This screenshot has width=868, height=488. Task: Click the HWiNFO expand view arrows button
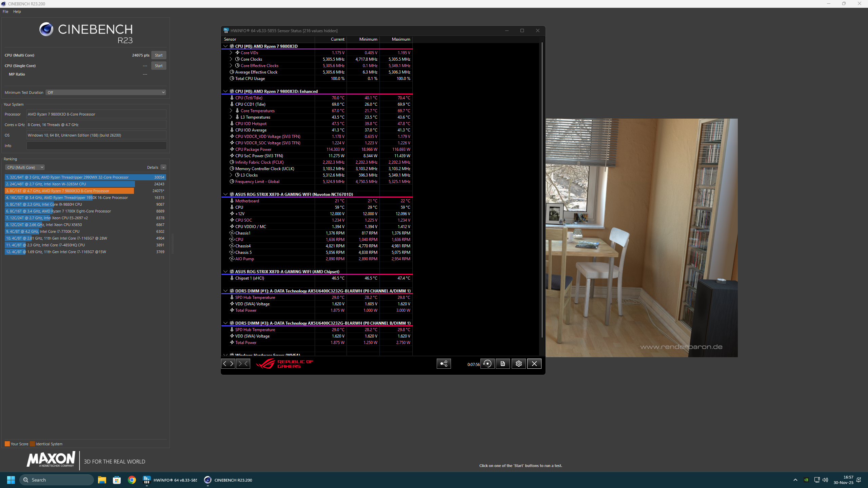[228, 364]
